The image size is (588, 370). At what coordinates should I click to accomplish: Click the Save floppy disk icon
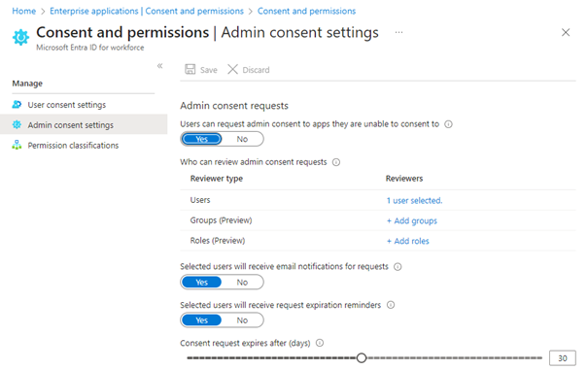190,69
